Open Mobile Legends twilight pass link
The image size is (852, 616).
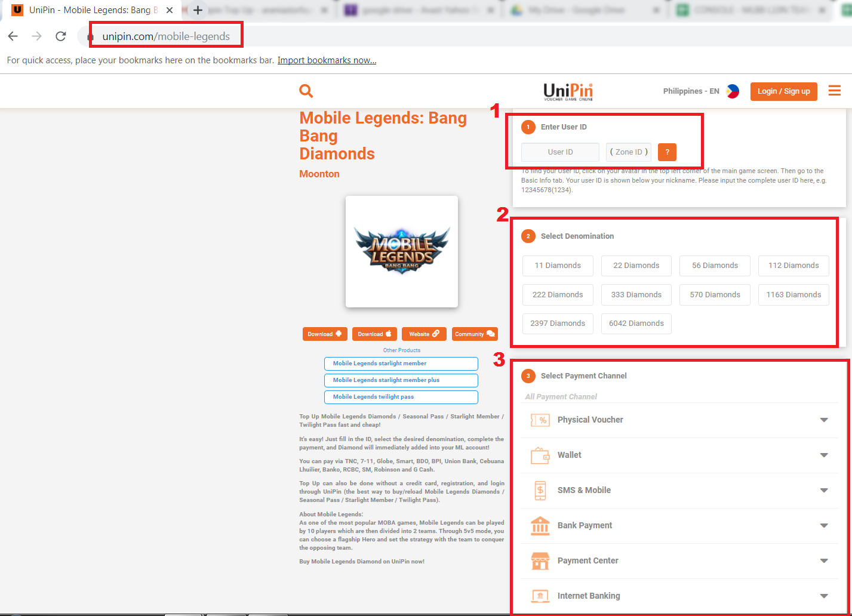[401, 397]
